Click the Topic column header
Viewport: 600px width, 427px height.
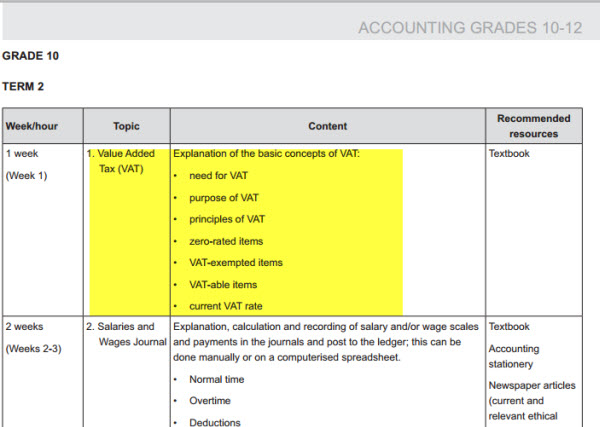click(x=126, y=126)
